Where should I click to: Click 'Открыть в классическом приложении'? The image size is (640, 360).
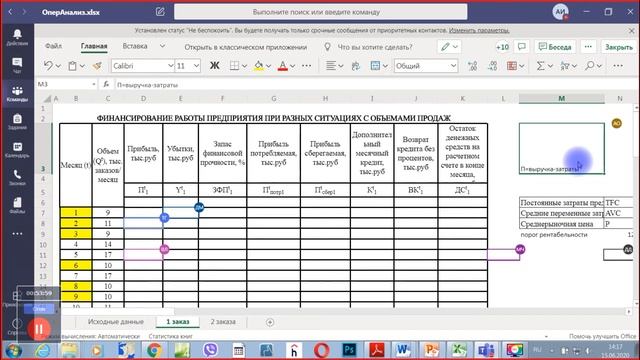[246, 47]
